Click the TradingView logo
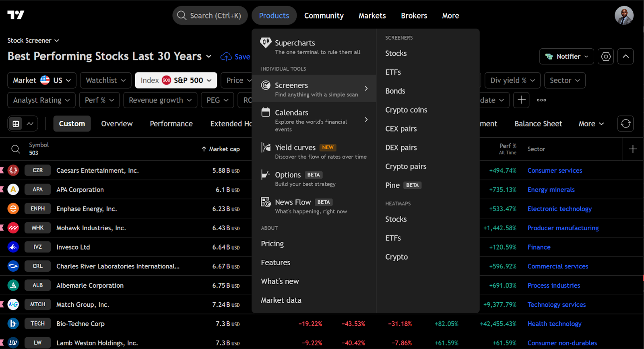 pos(16,15)
